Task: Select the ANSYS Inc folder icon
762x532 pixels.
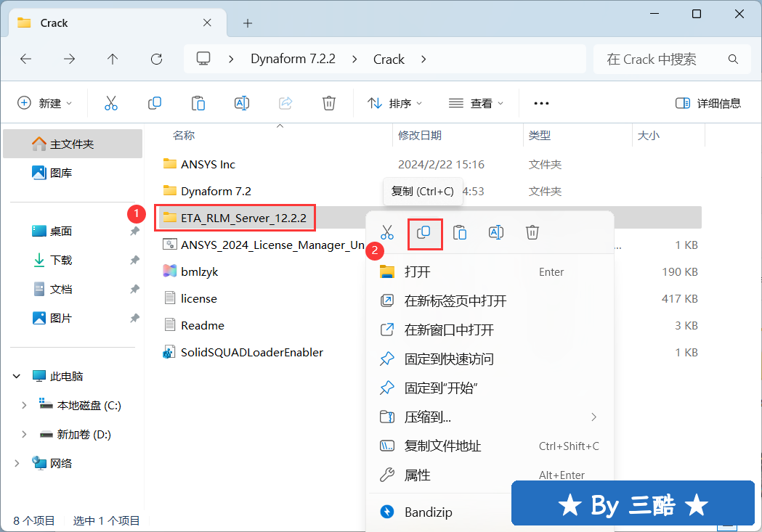Action: point(169,163)
